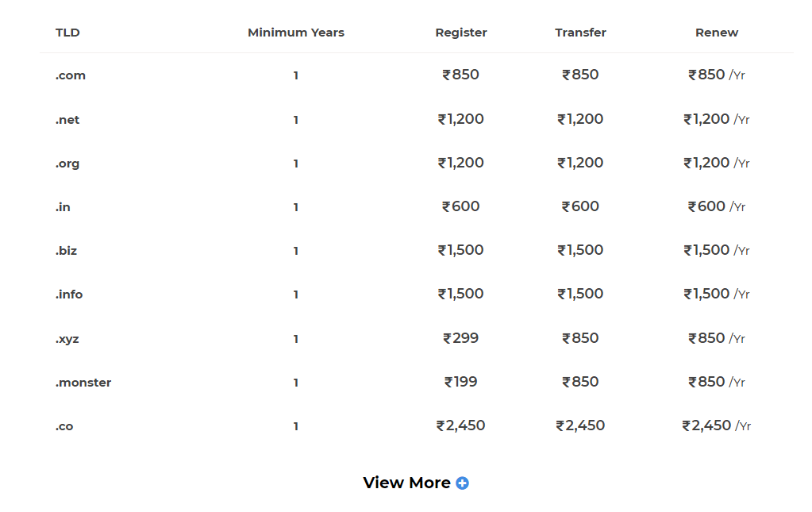This screenshot has height=512, width=812.
Task: Click the blue plus icon beside View More
Action: [462, 483]
